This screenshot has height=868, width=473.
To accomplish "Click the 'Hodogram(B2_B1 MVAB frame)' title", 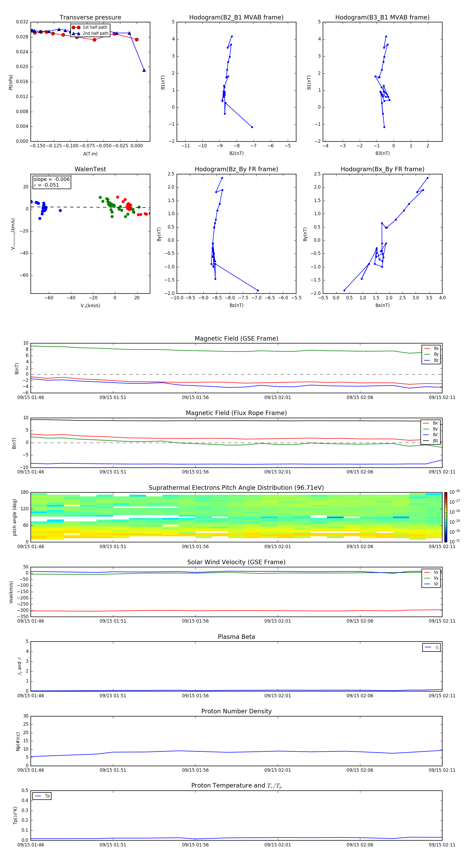I will pos(236,17).
